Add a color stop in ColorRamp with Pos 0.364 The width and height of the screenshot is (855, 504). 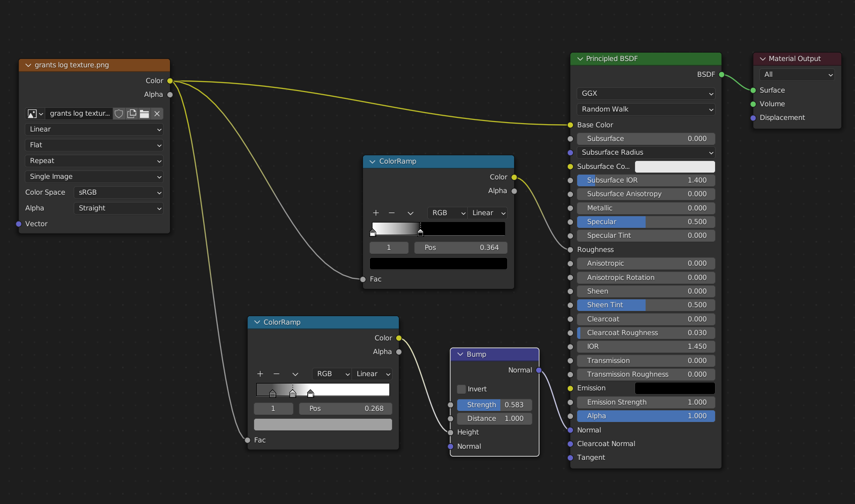tap(376, 213)
